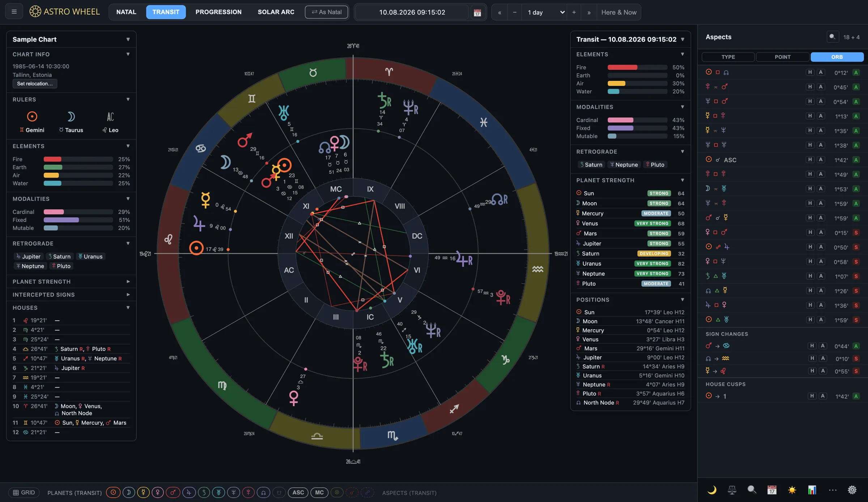Click A button on Sun to house 1 row
The width and height of the screenshot is (868, 502).
[x=822, y=396]
